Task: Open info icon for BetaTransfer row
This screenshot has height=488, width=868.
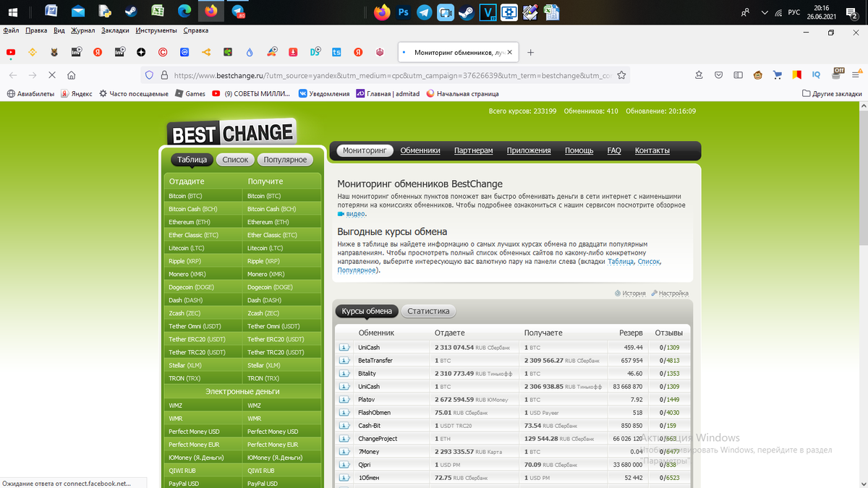Action: [344, 361]
